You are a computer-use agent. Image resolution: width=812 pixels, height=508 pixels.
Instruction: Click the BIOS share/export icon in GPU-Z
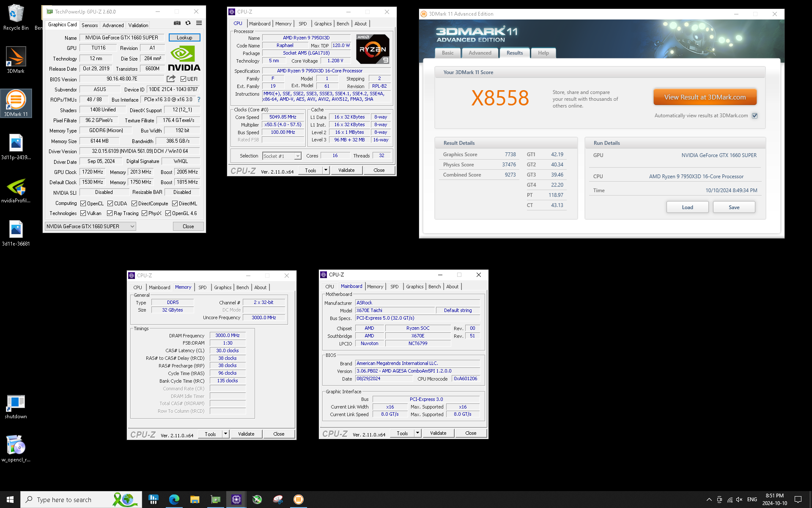[x=171, y=79]
